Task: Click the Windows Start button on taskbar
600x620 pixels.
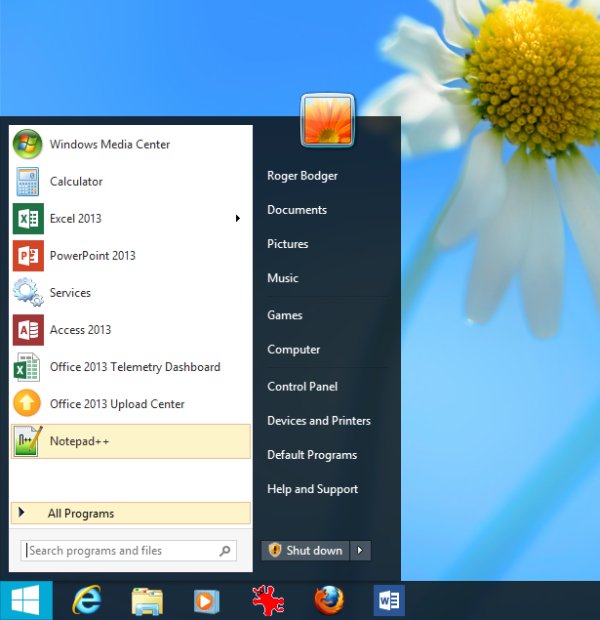Action: 26,600
